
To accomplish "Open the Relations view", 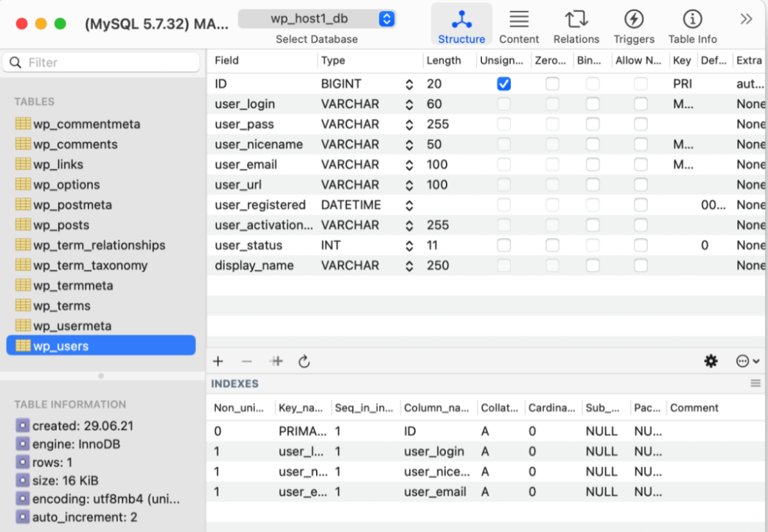I will (x=576, y=25).
